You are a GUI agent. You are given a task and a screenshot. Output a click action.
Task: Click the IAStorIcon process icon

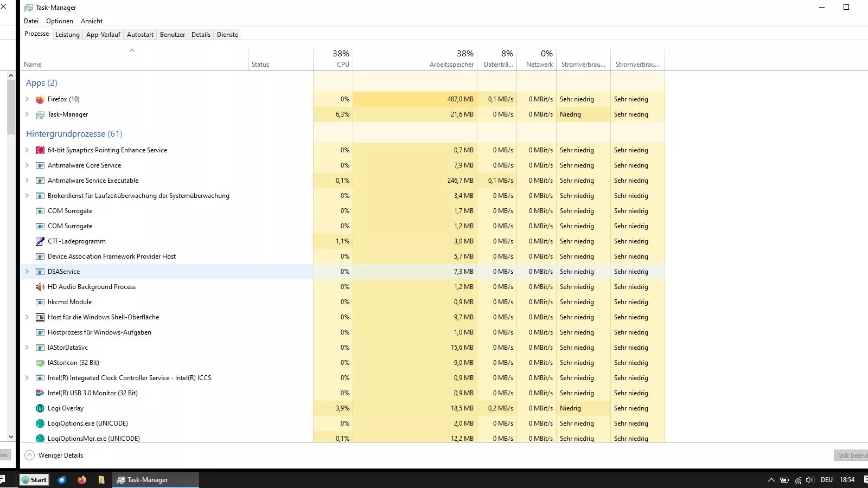pos(40,363)
